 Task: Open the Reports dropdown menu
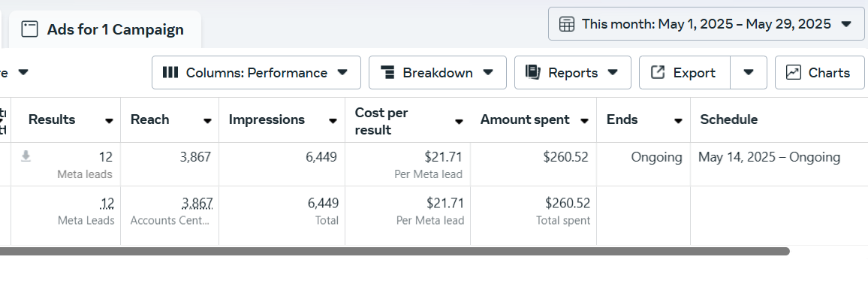(572, 73)
